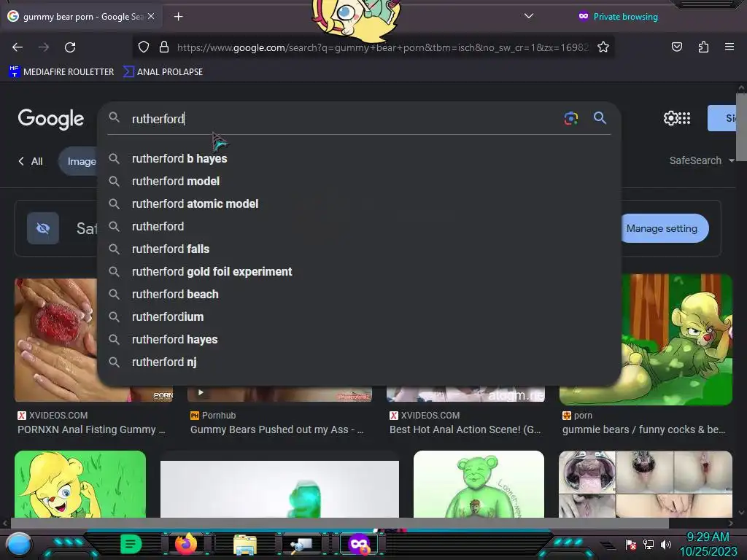
Task: Open the Windows Start orb
Action: click(18, 545)
